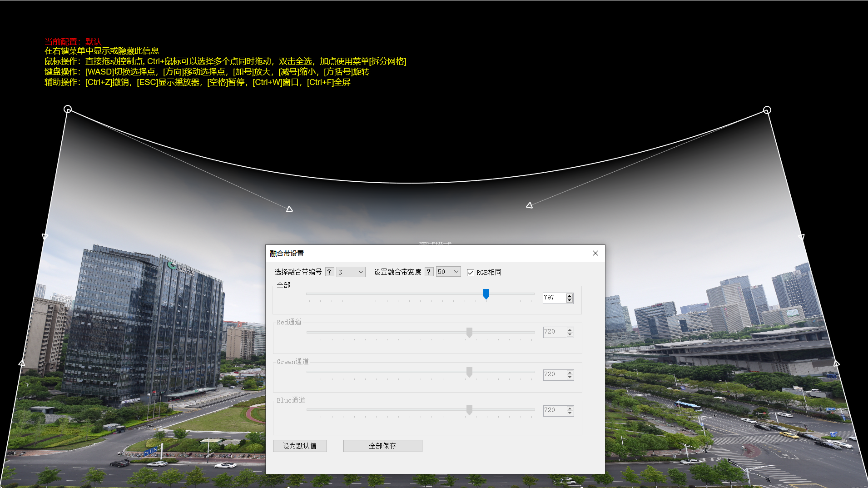Click inside the 797 value input field

pyautogui.click(x=552, y=298)
